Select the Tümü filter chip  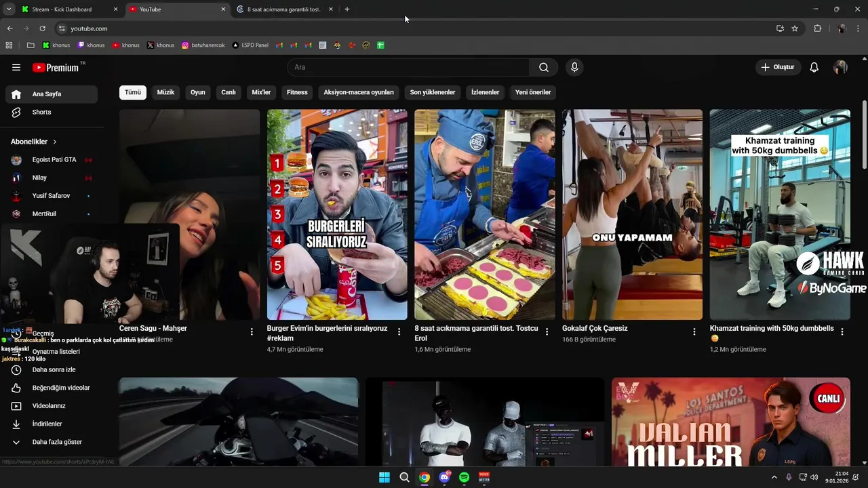point(133,92)
